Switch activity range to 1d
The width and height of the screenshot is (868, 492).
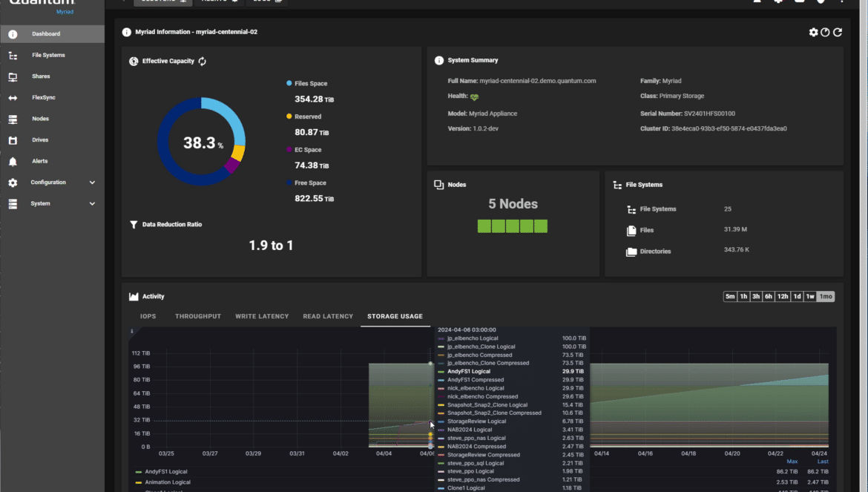[797, 297]
